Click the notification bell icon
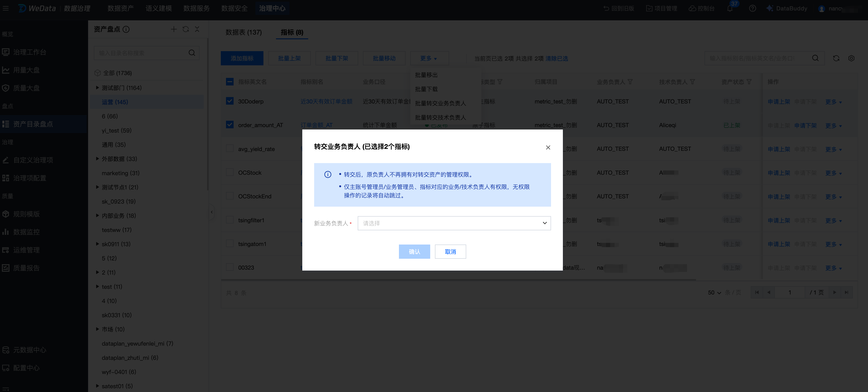 pos(729,9)
